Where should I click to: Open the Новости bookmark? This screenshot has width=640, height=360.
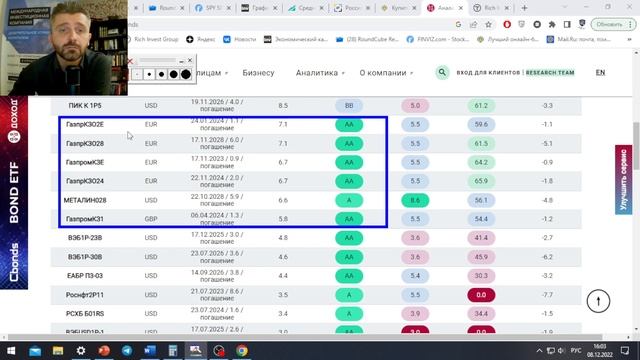pyautogui.click(x=240, y=39)
